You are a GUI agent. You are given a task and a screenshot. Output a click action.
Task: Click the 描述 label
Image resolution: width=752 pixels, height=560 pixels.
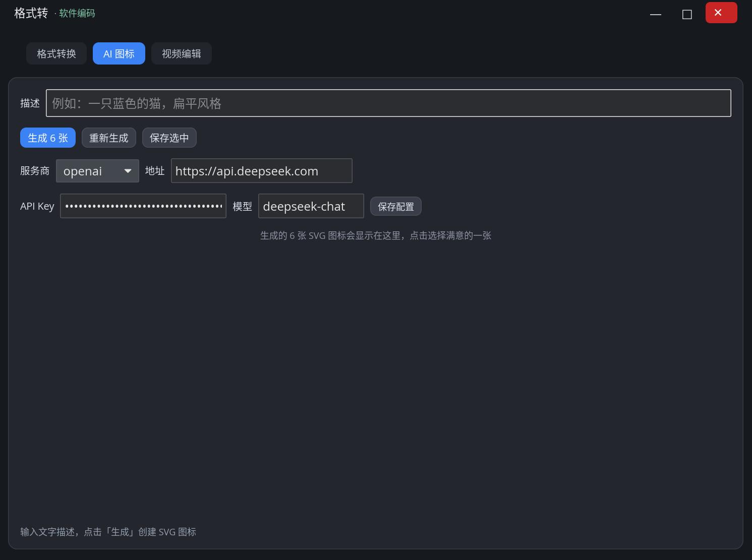point(30,103)
